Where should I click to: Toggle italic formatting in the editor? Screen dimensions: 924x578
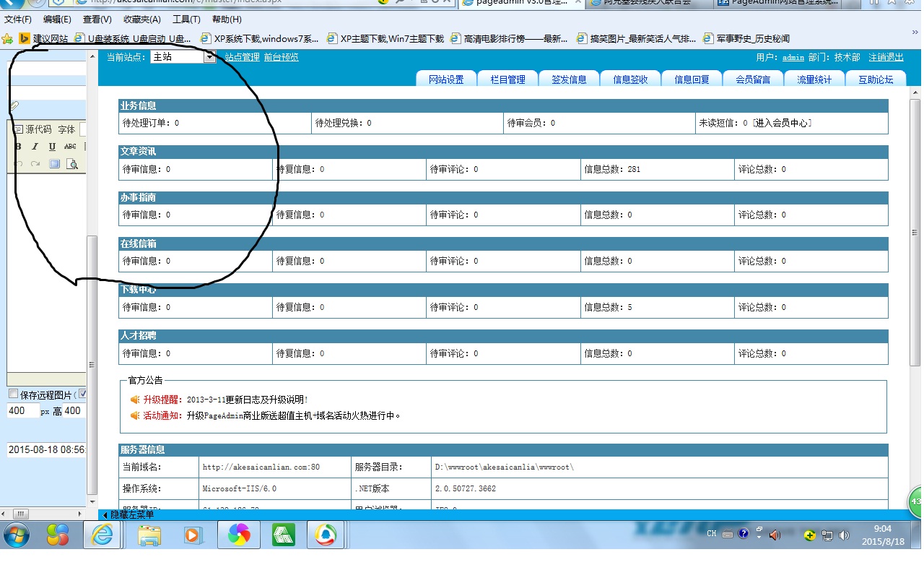click(x=35, y=147)
